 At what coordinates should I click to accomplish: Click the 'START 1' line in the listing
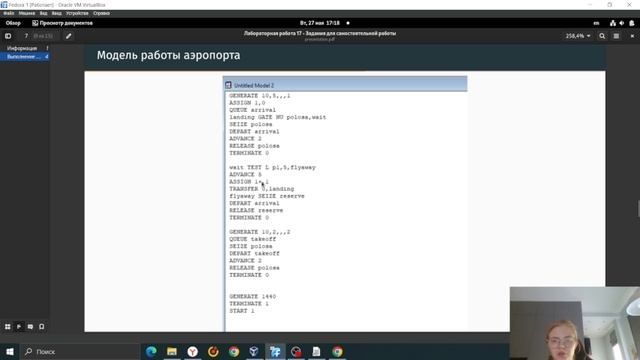click(242, 311)
